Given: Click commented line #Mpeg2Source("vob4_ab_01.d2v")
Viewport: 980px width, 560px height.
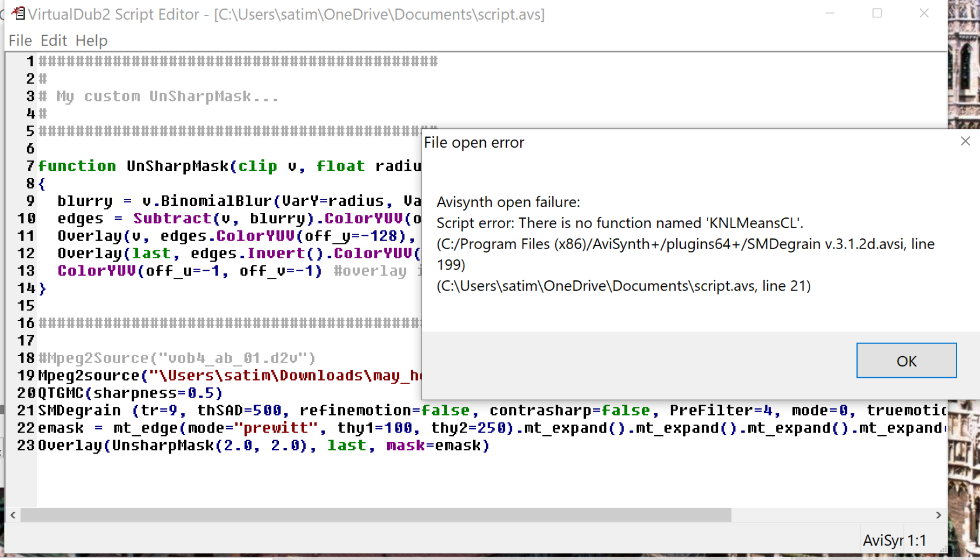Looking at the screenshot, I should 177,358.
